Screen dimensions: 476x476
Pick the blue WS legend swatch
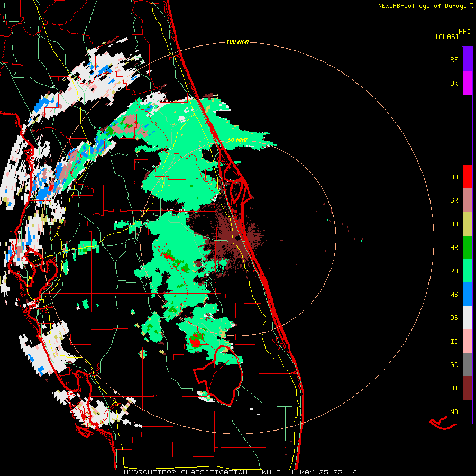click(x=467, y=294)
